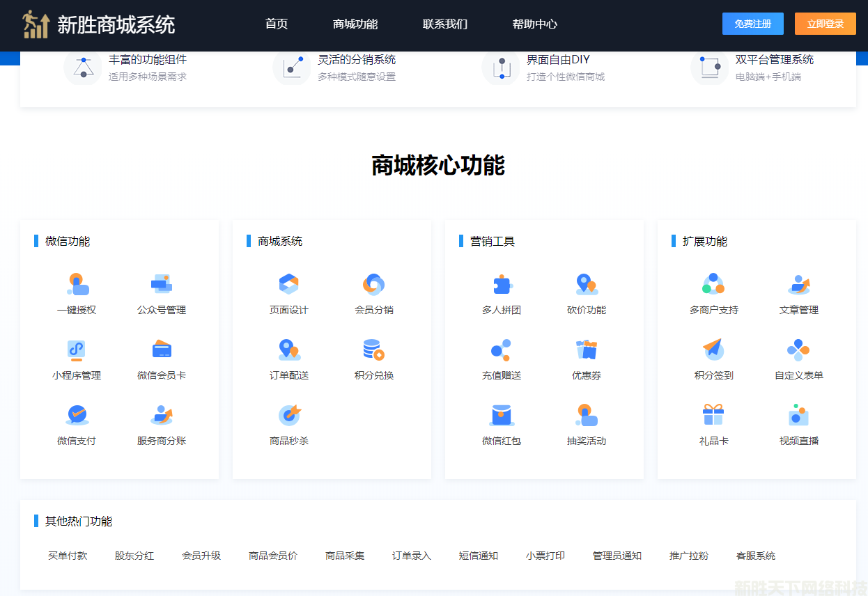Click the 一键授权 icon

click(77, 284)
